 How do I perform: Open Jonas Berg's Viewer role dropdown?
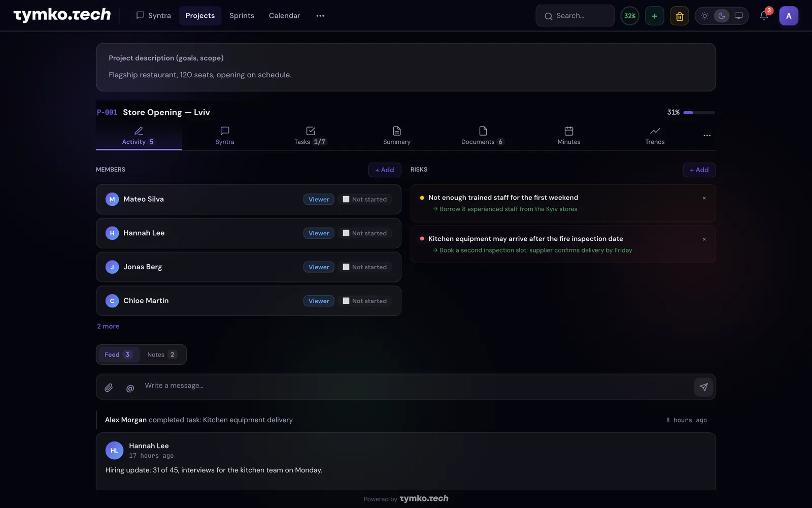click(x=319, y=267)
